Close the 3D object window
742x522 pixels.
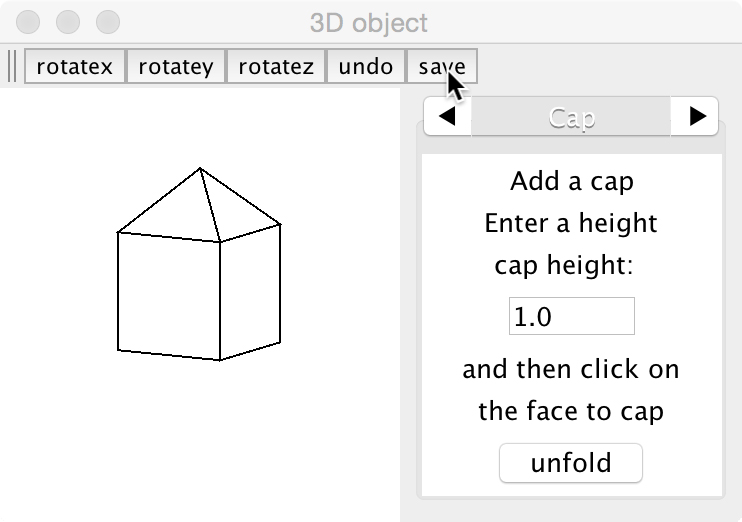coord(30,21)
